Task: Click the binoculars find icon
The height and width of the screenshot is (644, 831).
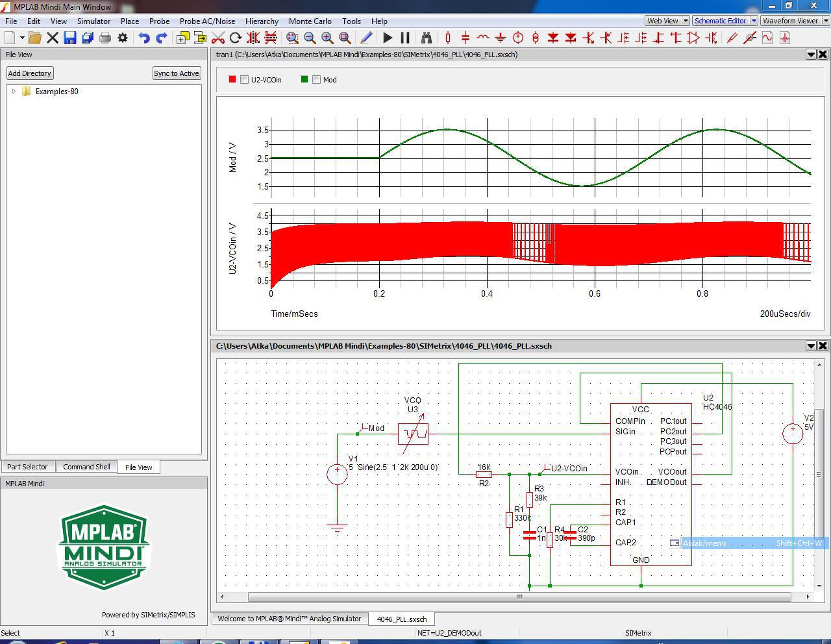Action: [x=426, y=38]
